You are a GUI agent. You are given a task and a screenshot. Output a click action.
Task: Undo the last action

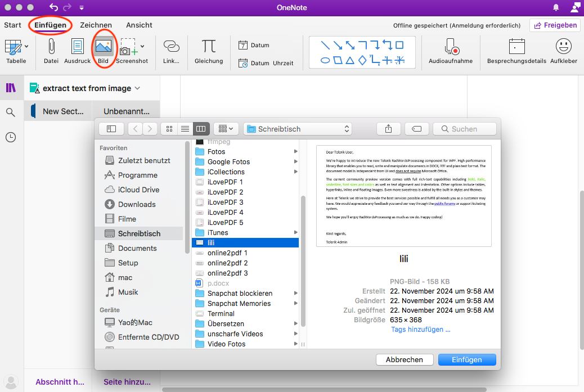[53, 7]
